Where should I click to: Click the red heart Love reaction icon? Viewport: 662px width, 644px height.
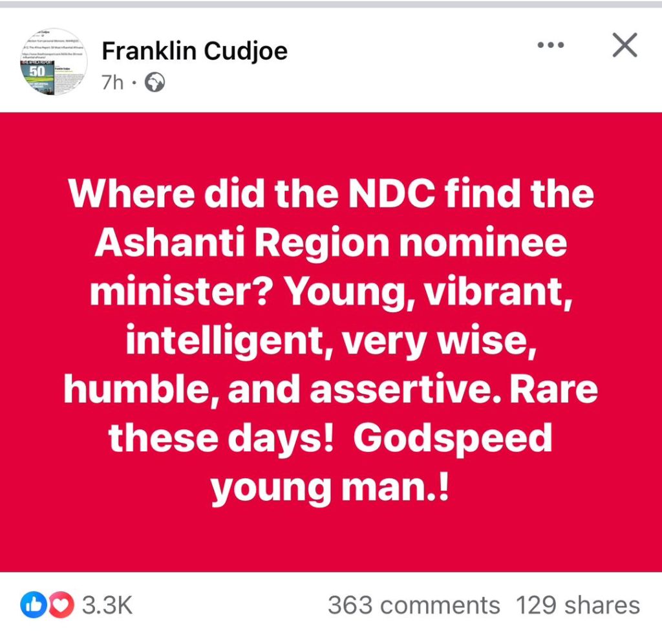[61, 605]
